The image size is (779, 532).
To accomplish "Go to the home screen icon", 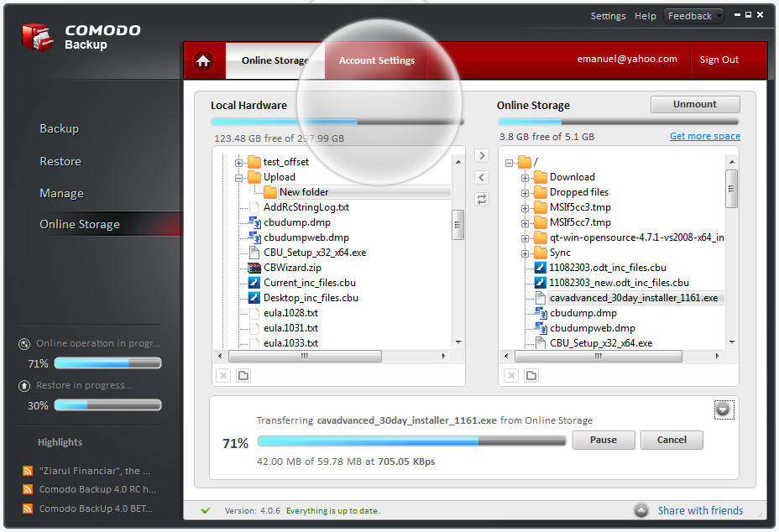I will 203,61.
